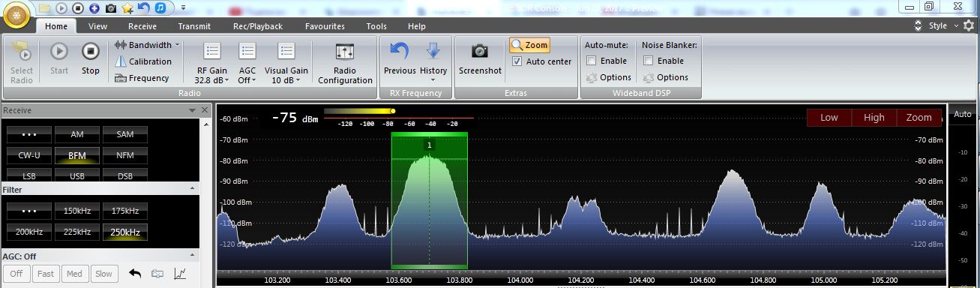Switch to the Receive ribbon tab
980x288 pixels.
(142, 26)
